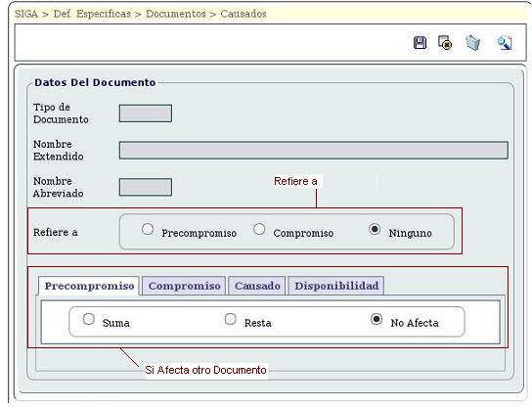The image size is (532, 407).
Task: Click the Def. Especificas breadcrumb link
Action: (92, 14)
